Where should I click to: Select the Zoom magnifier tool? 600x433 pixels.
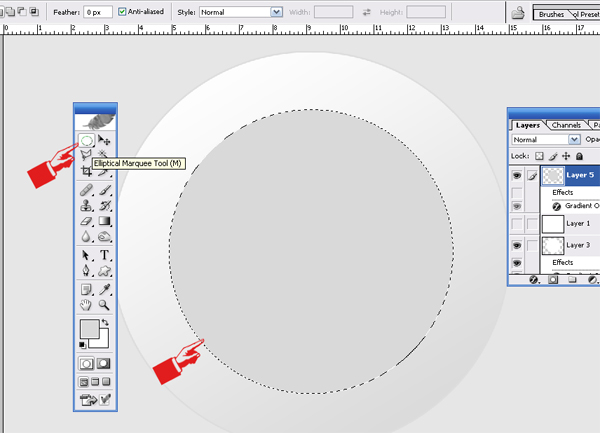104,305
